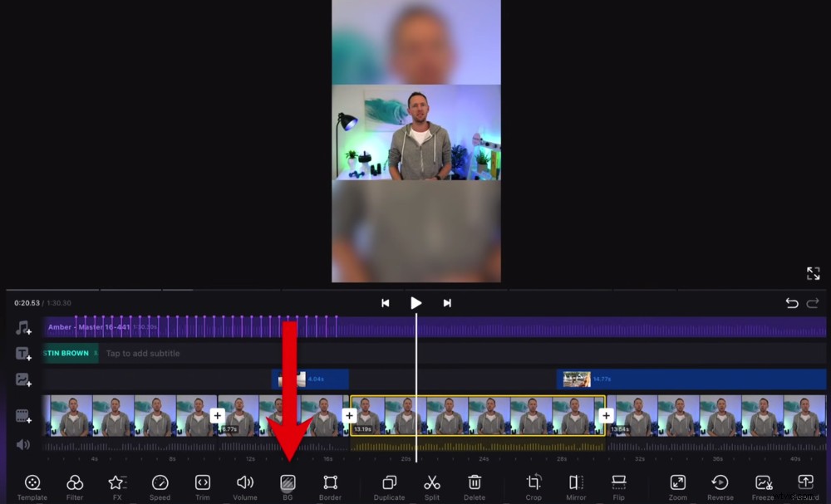This screenshot has height=504, width=831.
Task: Mirror the video clip
Action: click(x=575, y=486)
